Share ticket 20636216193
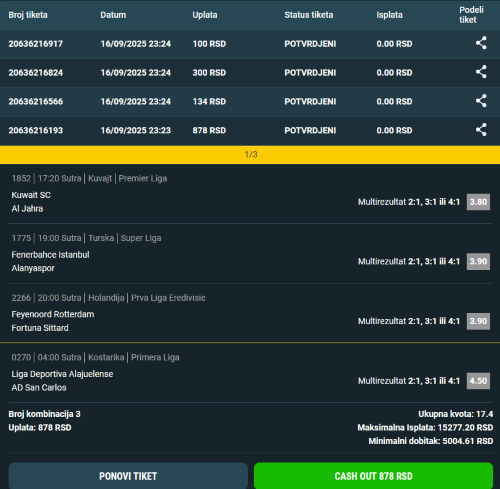Viewport: 500px width, 489px height. (481, 130)
